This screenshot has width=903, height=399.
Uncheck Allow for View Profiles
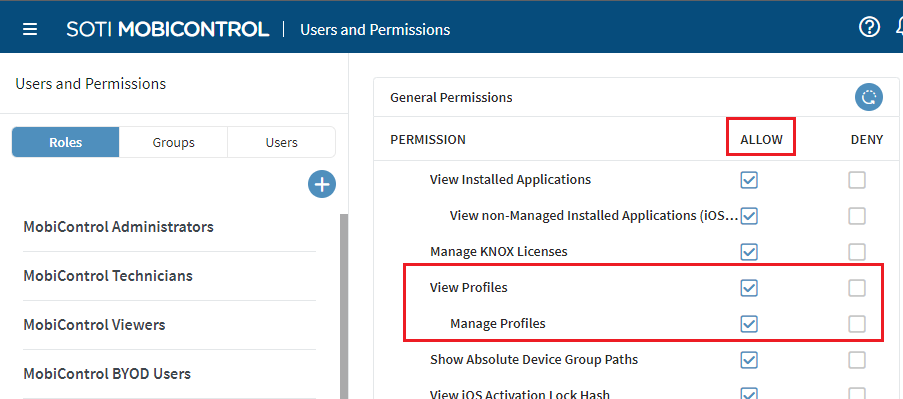pos(749,288)
